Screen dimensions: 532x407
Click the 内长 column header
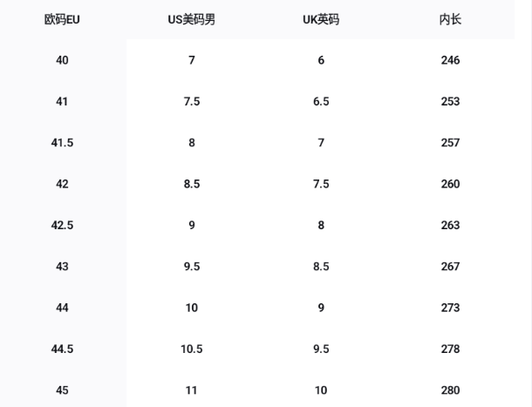click(450, 19)
